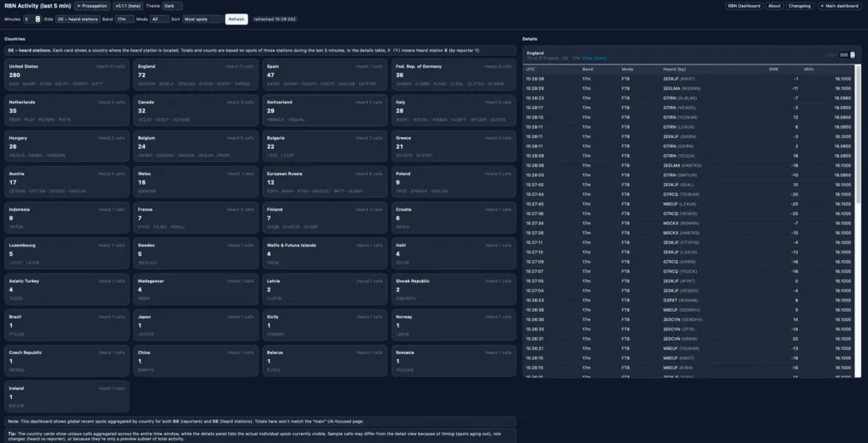Click the v0.1.1 (beta) version badge
This screenshot has height=443, width=868.
[x=127, y=5]
